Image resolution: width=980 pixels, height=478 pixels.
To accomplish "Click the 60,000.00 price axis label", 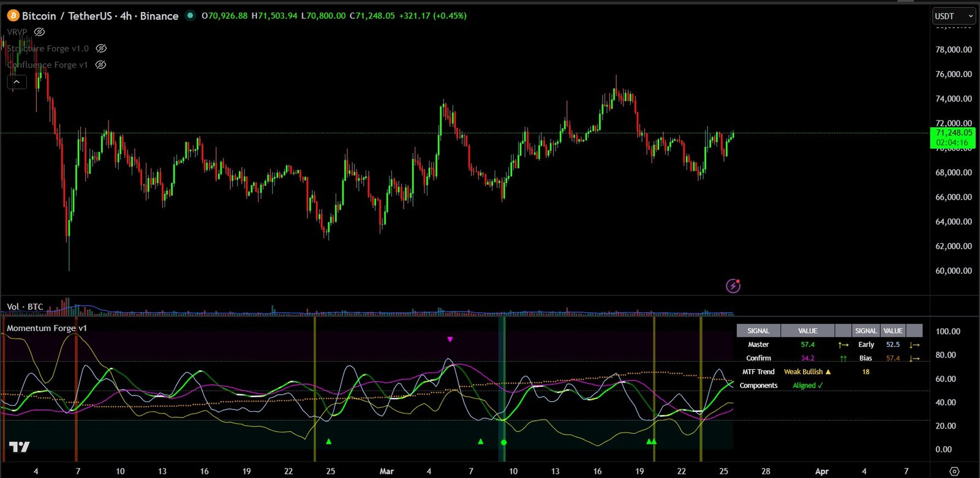I will [954, 271].
